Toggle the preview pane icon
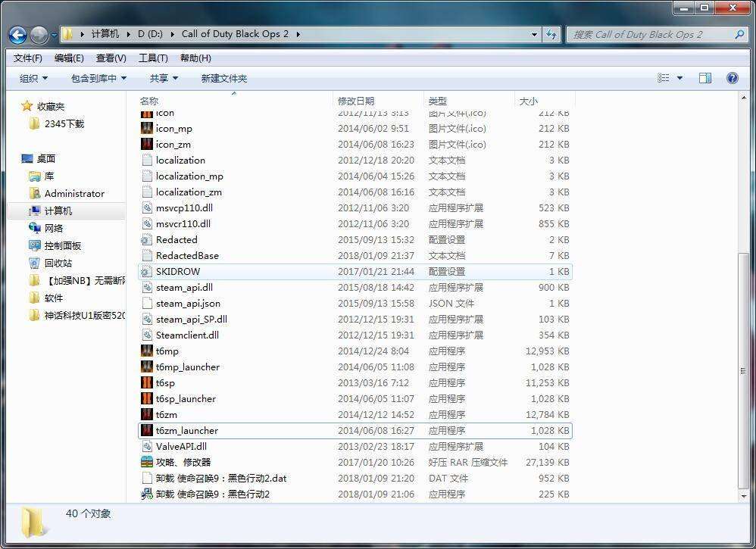This screenshot has height=549, width=756. pyautogui.click(x=705, y=78)
